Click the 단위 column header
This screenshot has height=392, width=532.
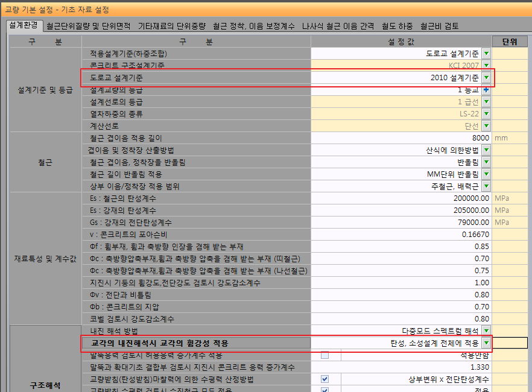pyautogui.click(x=510, y=42)
